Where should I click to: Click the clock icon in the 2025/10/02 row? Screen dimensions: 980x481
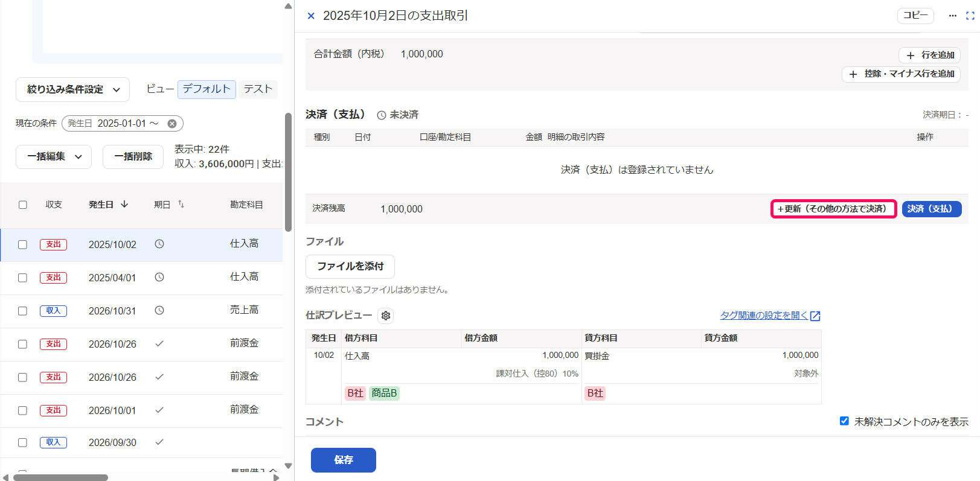coord(159,244)
